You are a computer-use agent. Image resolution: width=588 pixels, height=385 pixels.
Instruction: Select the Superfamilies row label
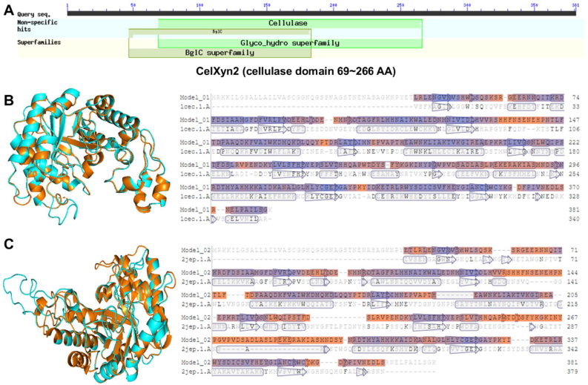(x=39, y=42)
